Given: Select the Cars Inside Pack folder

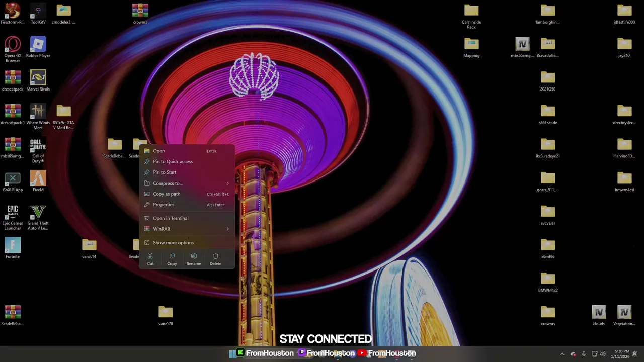Looking at the screenshot, I should (x=471, y=16).
